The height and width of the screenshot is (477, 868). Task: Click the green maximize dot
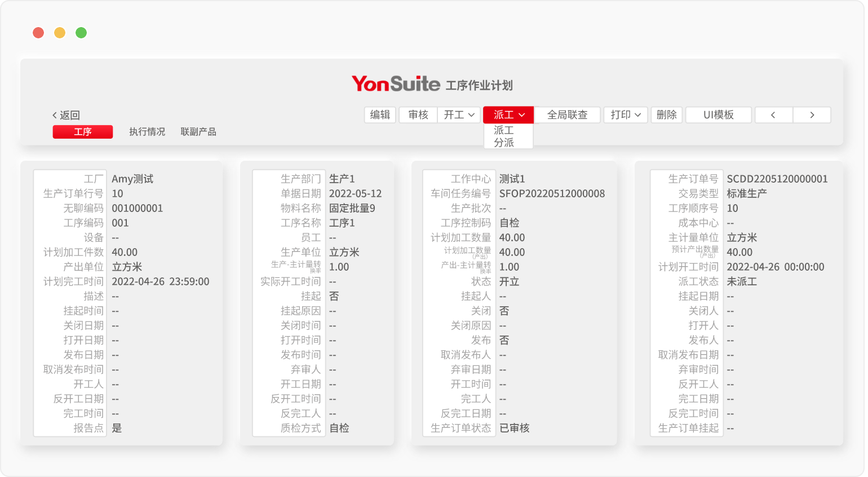point(81,33)
